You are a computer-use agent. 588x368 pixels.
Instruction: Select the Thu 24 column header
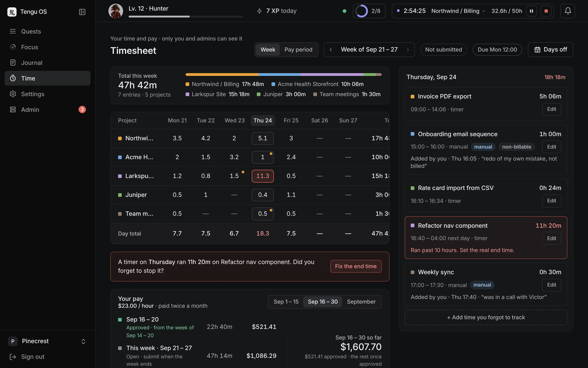point(263,121)
